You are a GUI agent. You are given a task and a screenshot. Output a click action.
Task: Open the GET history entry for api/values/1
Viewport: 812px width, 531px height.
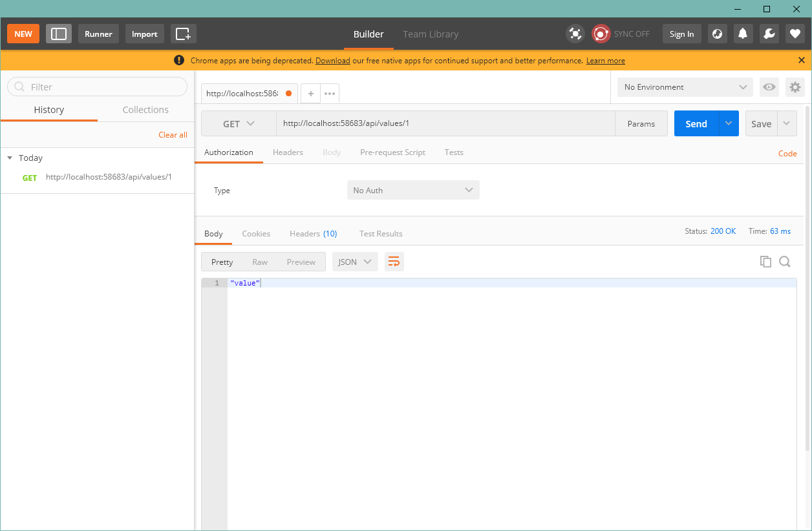point(97,177)
